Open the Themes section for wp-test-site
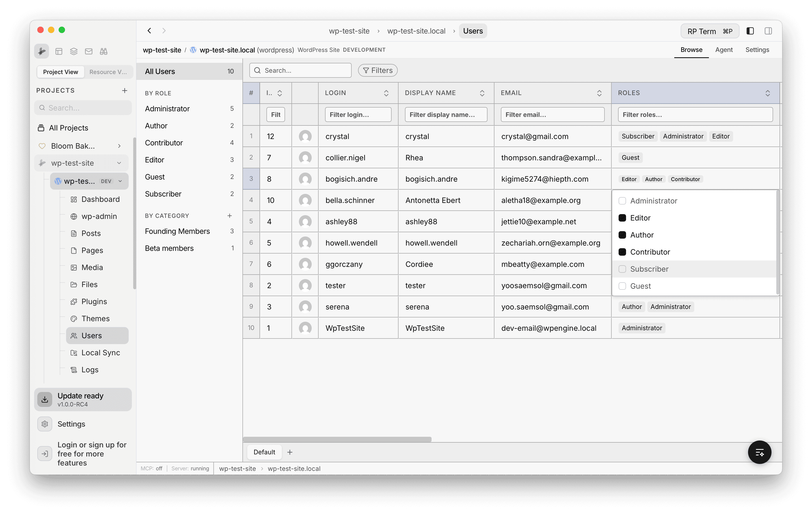 click(x=95, y=318)
